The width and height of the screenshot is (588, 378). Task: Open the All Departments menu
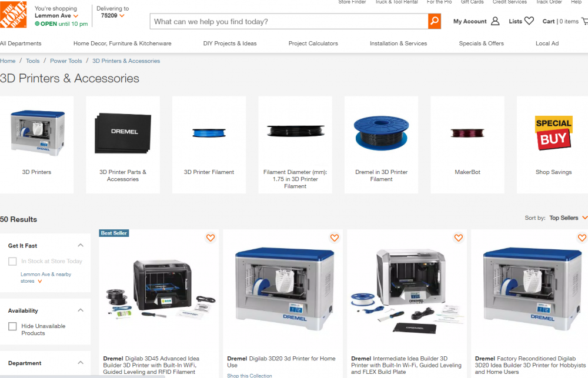[x=21, y=44]
